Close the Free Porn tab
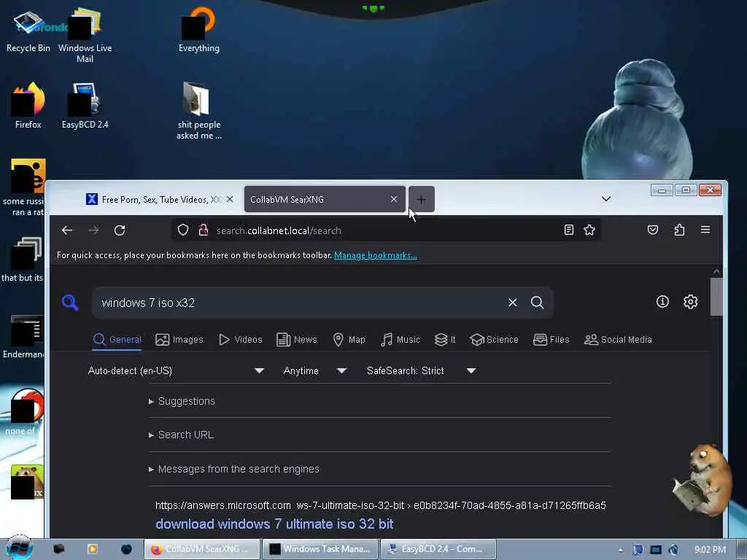The height and width of the screenshot is (560, 747). click(230, 200)
